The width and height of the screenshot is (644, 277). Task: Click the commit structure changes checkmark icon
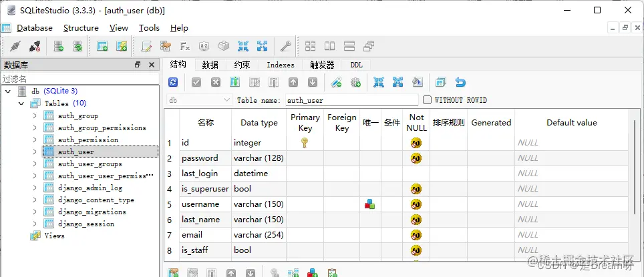(196, 83)
